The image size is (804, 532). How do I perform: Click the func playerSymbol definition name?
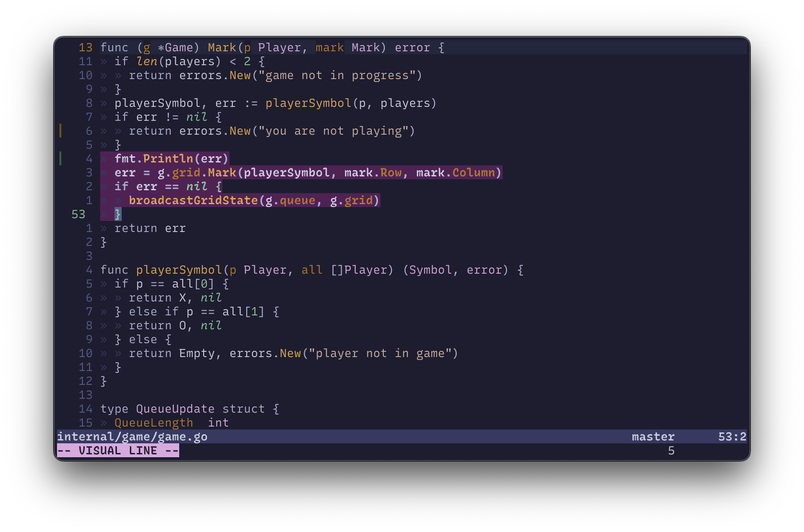pos(179,270)
